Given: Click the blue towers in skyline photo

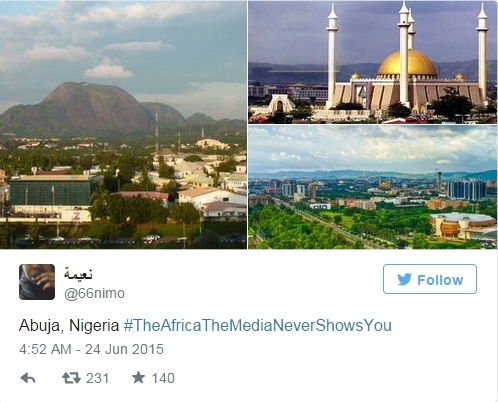Looking at the screenshot, I should [467, 190].
